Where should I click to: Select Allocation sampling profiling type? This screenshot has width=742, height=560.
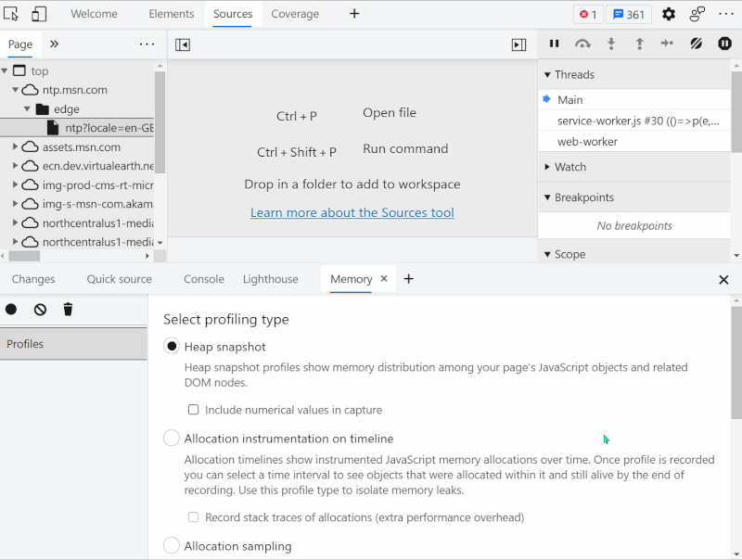[x=171, y=546]
